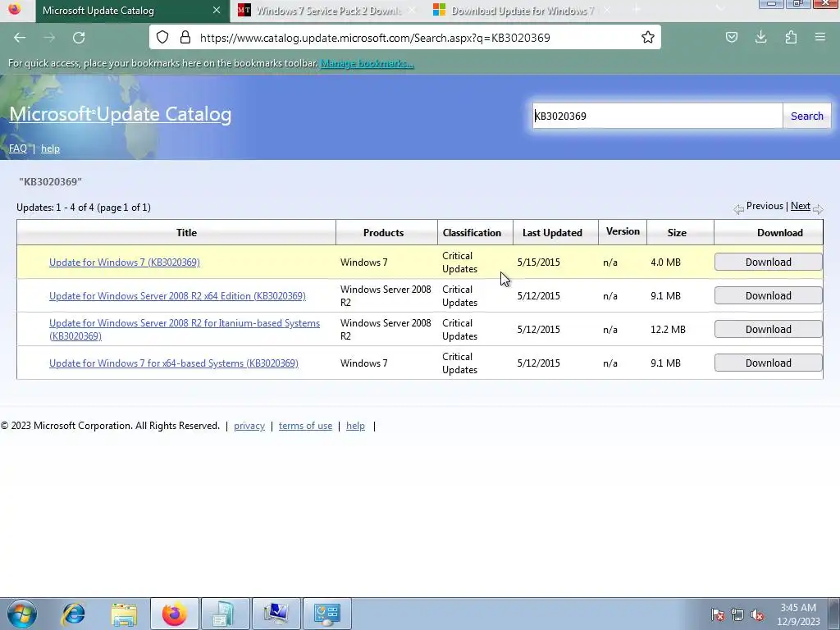The width and height of the screenshot is (840, 630).
Task: Go to Next results page
Action: pyautogui.click(x=801, y=206)
